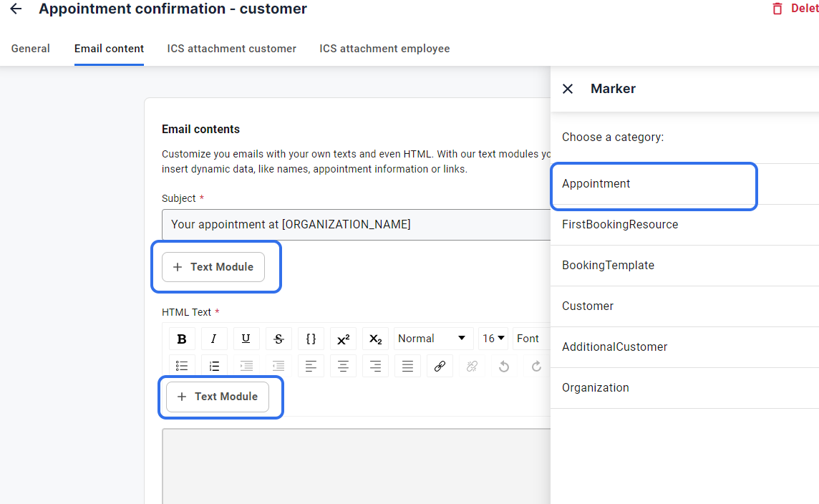Insert a hyperlink with the link icon
The width and height of the screenshot is (819, 504).
pos(440,366)
